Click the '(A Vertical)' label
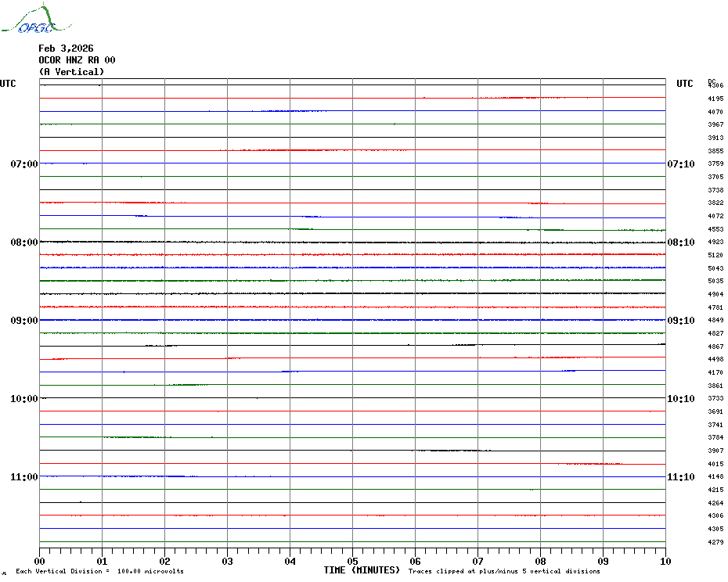 coord(71,72)
